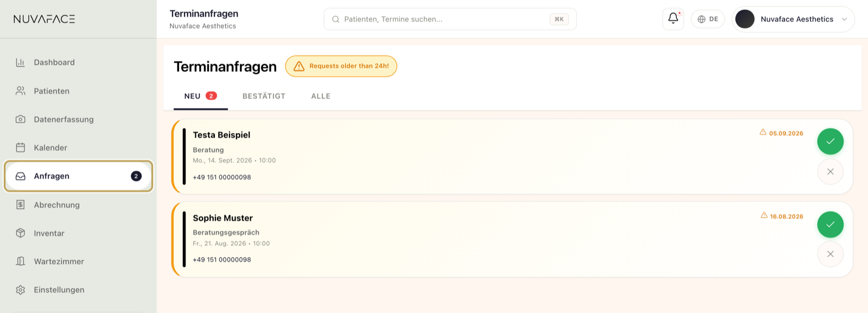This screenshot has width=868, height=313.
Task: Focus the 'Patienten, Termine suchen...' search field
Action: [x=450, y=19]
